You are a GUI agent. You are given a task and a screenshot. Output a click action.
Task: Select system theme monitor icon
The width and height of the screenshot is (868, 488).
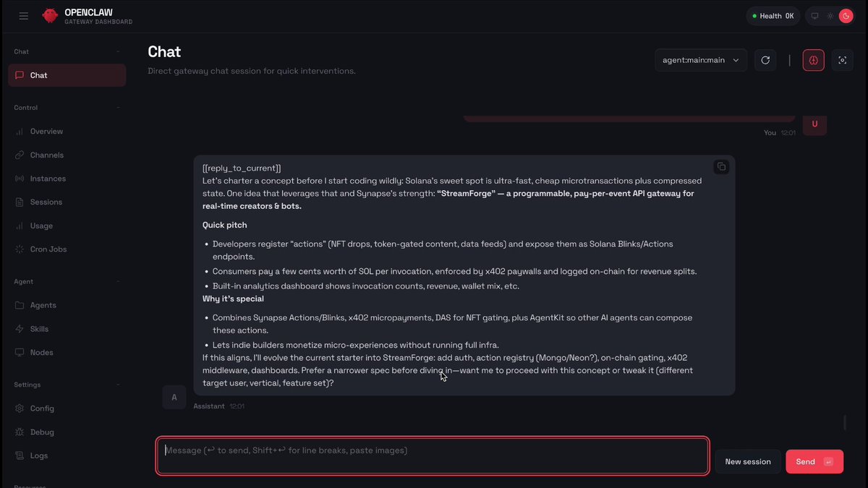tap(815, 16)
